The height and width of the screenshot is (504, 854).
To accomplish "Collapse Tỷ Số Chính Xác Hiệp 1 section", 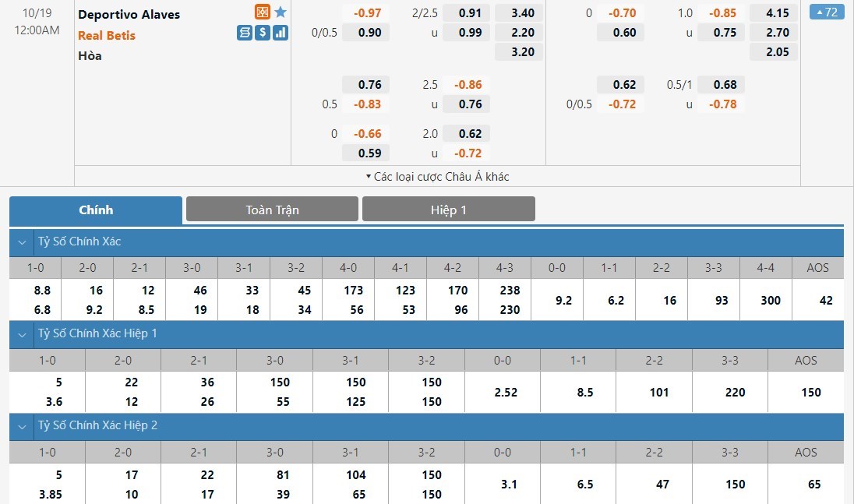I will coord(22,333).
